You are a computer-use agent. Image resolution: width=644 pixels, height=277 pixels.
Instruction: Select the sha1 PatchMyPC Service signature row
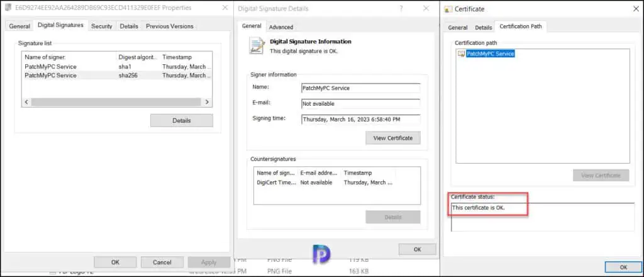(x=117, y=67)
